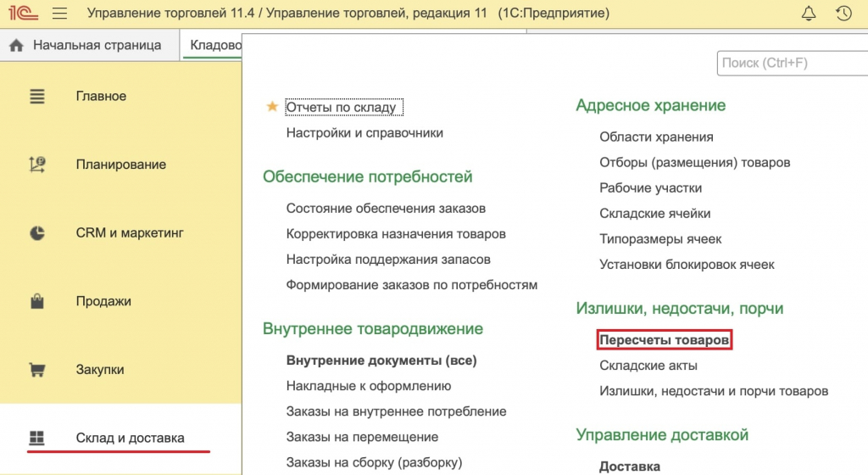The image size is (868, 475).
Task: Click the Склад и доставка grid icon
Action: tap(36, 438)
